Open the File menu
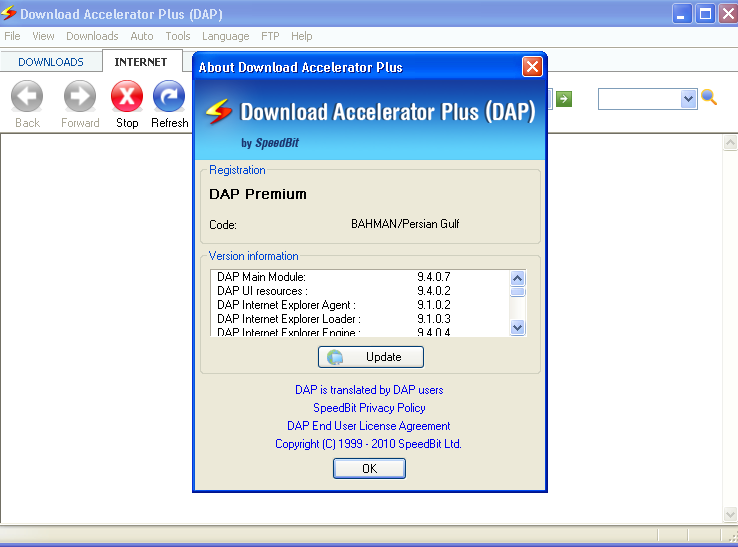The height and width of the screenshot is (547, 738). 12,36
